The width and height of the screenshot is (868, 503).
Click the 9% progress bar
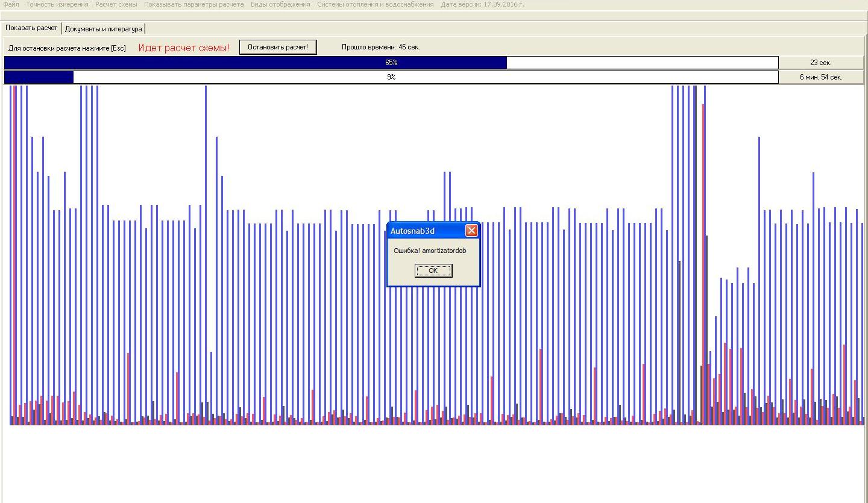391,77
